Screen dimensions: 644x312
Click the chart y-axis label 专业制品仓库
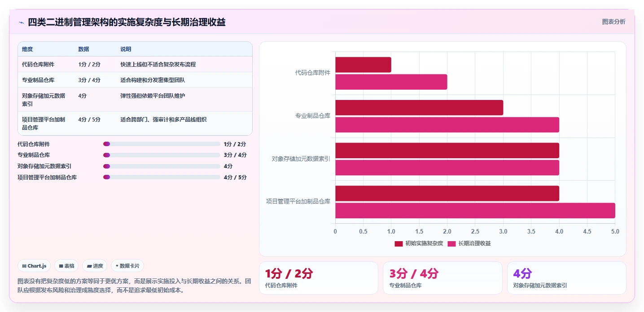[313, 116]
